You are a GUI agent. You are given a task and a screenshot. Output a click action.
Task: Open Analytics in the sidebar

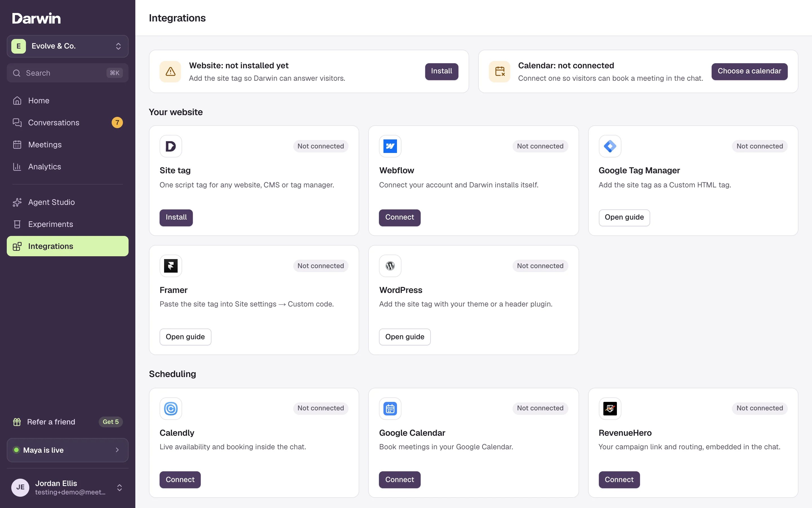67,167
